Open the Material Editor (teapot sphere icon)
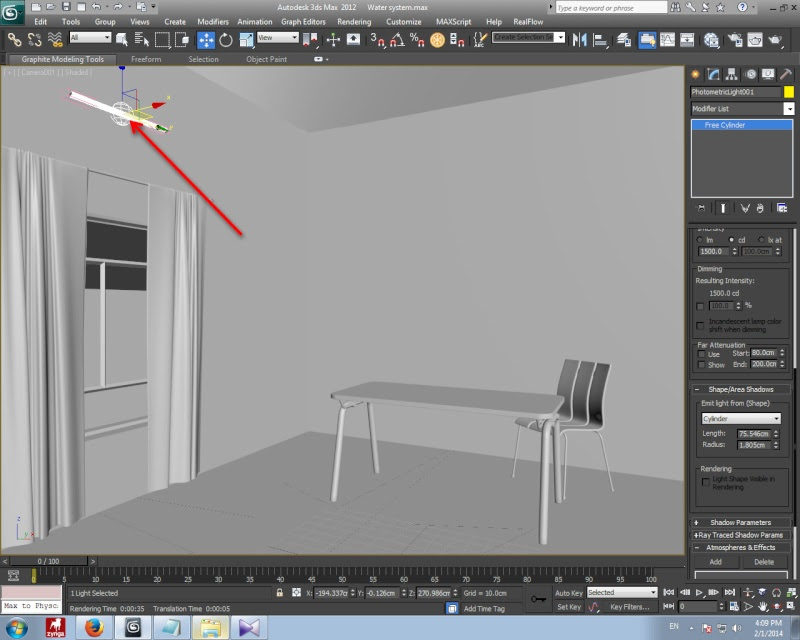Screen dimensions: 800x640 [x=711, y=39]
